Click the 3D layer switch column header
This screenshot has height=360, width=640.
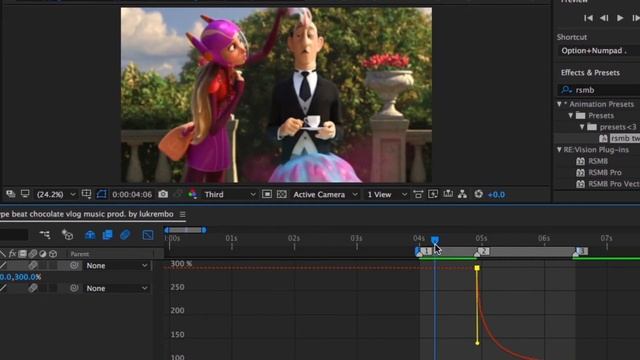[53, 254]
